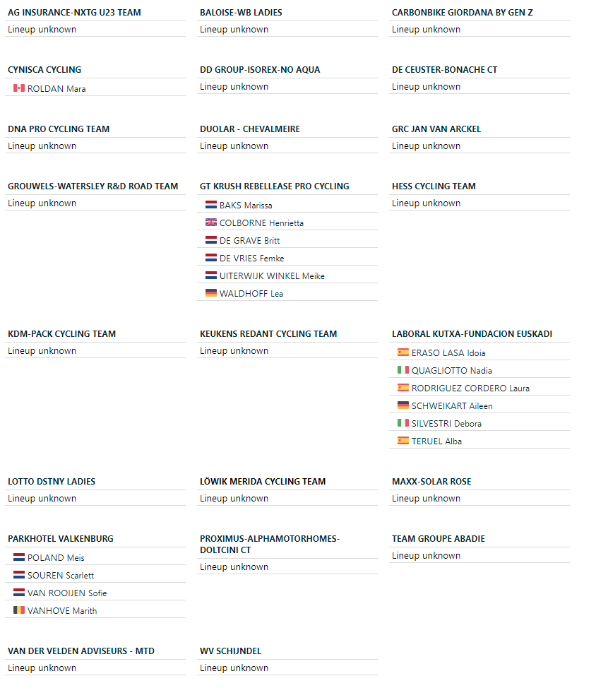Click Spanish flag beside RODRIGUEZ CORDERO Laura
596x700 pixels.
(x=403, y=387)
